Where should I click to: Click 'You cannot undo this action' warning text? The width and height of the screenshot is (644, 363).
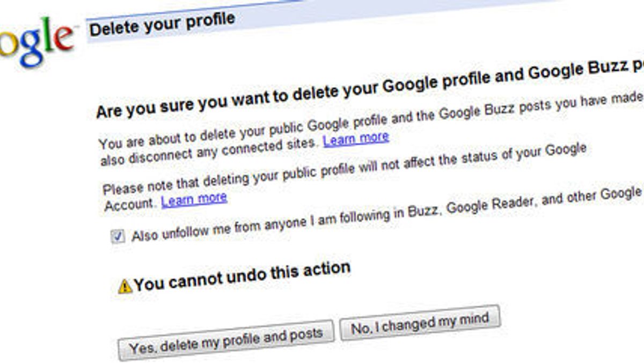click(241, 277)
